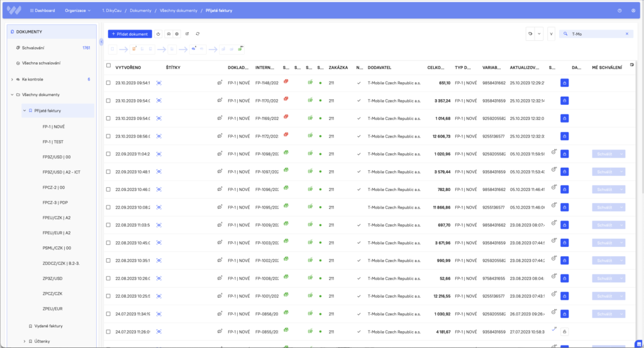Open the Organizace dropdown in the top bar
Image resolution: width=644 pixels, height=348 pixels.
tap(78, 11)
